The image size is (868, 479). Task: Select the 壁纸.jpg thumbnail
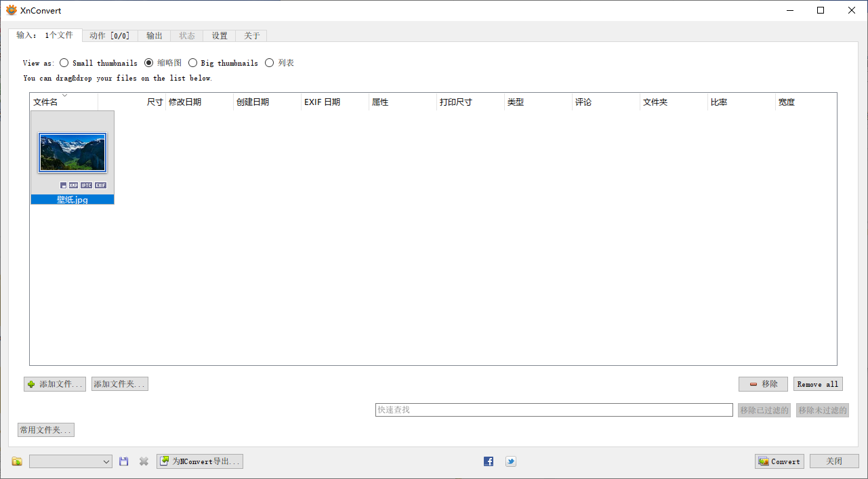click(x=73, y=152)
